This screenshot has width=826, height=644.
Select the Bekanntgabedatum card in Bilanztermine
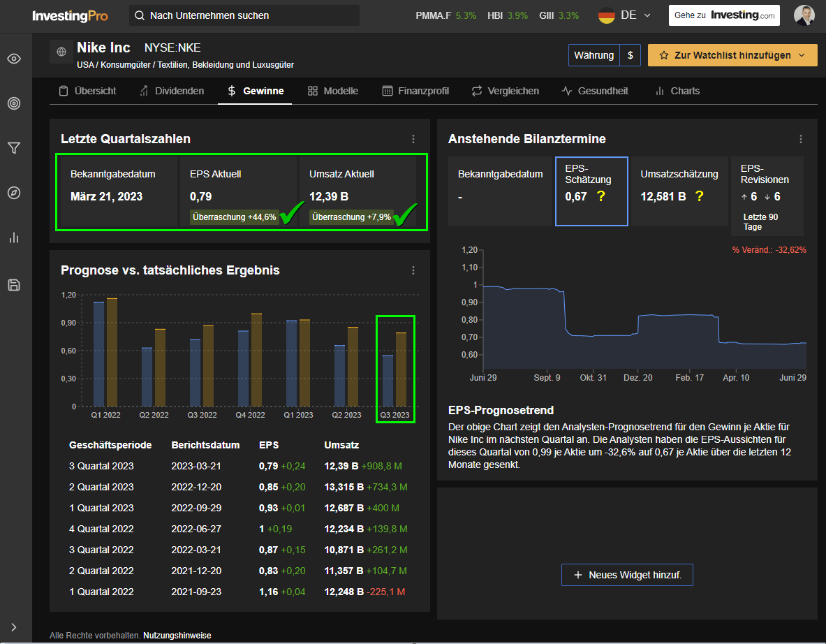coord(501,191)
